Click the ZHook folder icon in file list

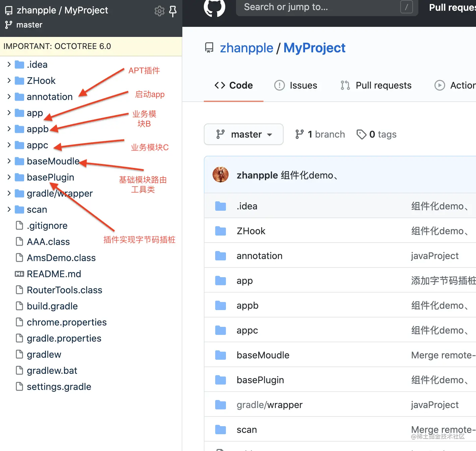point(221,231)
